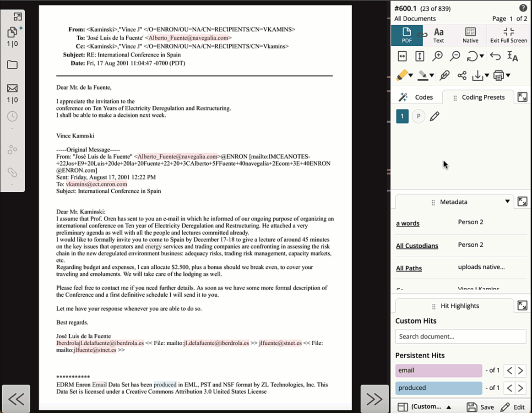This screenshot has width=532, height=413.
Task: Click Alberto_Fuente@navegalia.com in the To line
Action: tap(188, 38)
